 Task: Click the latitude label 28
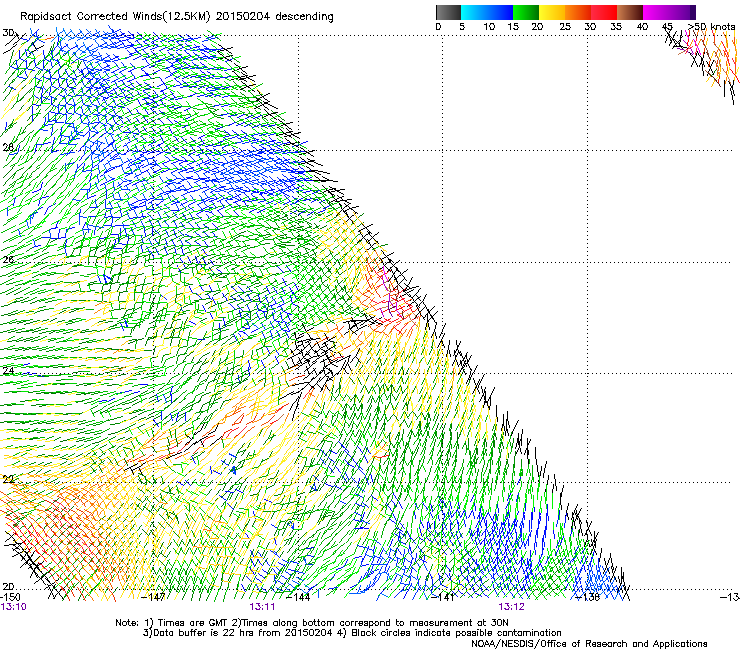(x=8, y=147)
